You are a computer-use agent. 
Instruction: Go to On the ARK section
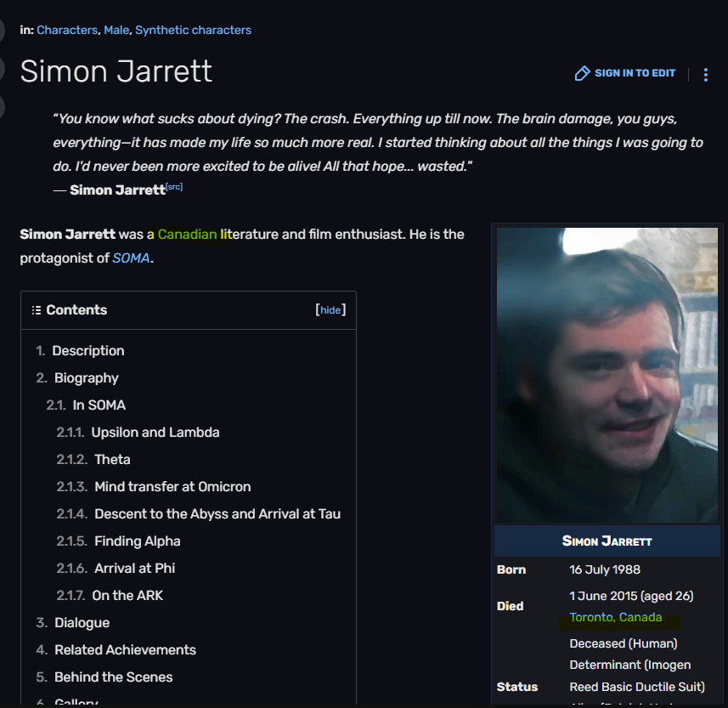point(127,596)
